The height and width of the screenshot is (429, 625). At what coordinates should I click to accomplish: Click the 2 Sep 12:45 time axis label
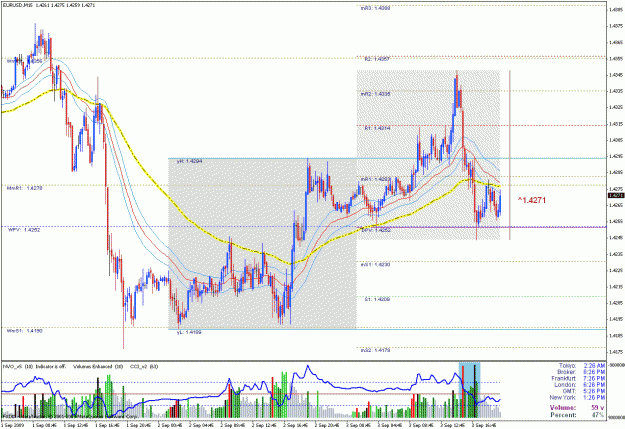click(x=265, y=425)
